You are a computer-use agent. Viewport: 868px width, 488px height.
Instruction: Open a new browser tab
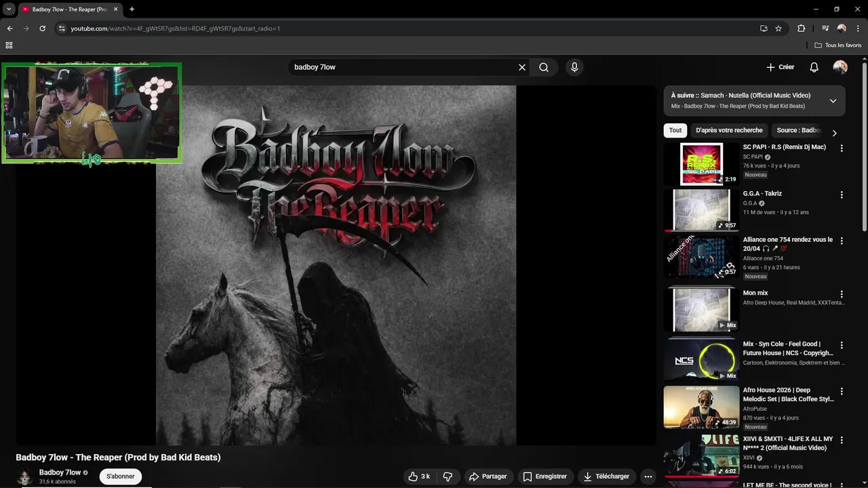[x=132, y=9]
